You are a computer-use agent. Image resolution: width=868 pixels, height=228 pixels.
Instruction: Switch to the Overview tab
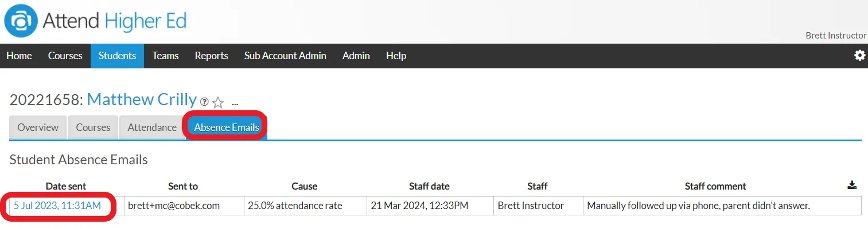coord(38,127)
